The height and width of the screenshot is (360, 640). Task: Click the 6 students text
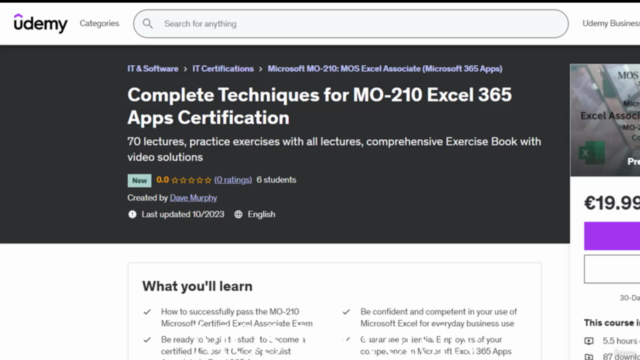point(276,180)
